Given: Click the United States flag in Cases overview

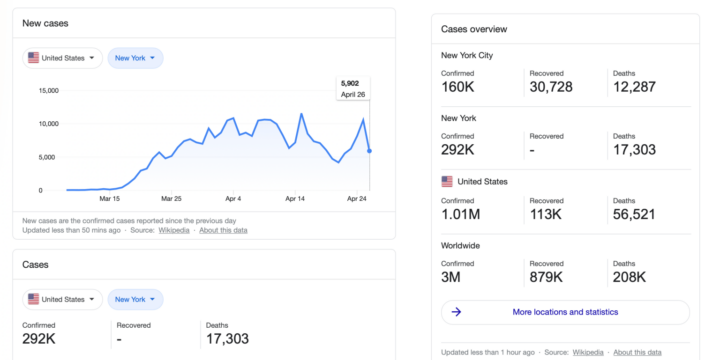Looking at the screenshot, I should 447,182.
